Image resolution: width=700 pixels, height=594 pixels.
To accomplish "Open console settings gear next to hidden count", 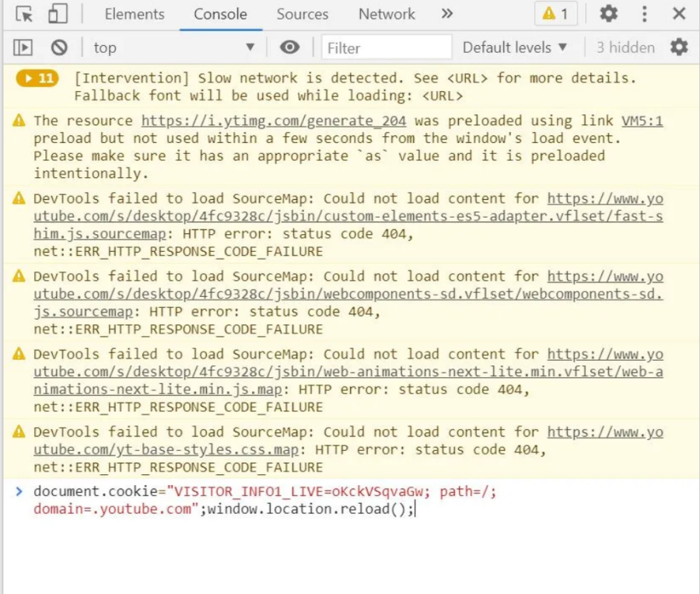I will [x=679, y=47].
